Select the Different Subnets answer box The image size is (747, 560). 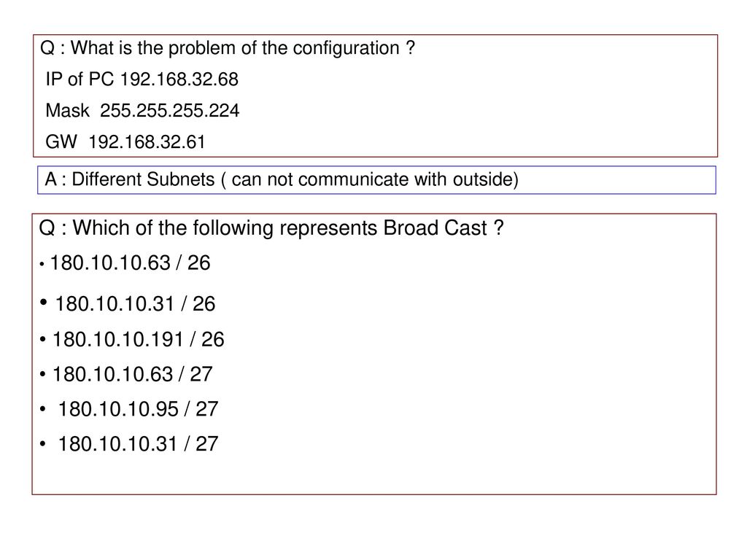click(376, 180)
